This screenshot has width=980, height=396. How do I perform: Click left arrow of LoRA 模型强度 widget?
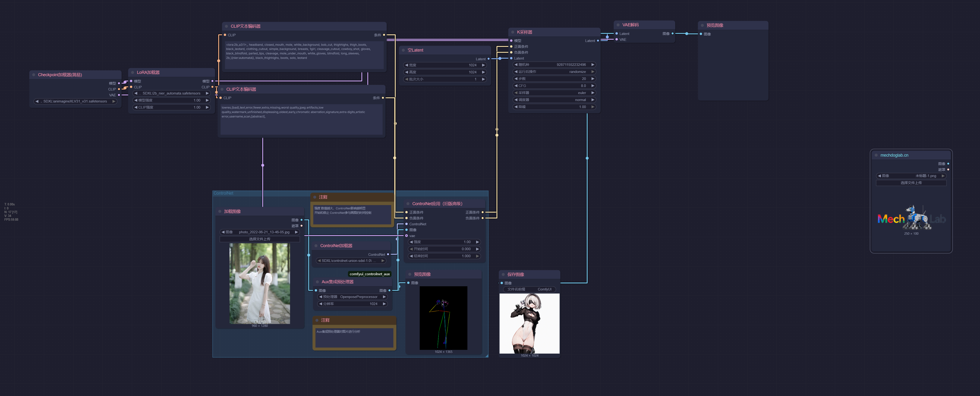pyautogui.click(x=136, y=100)
